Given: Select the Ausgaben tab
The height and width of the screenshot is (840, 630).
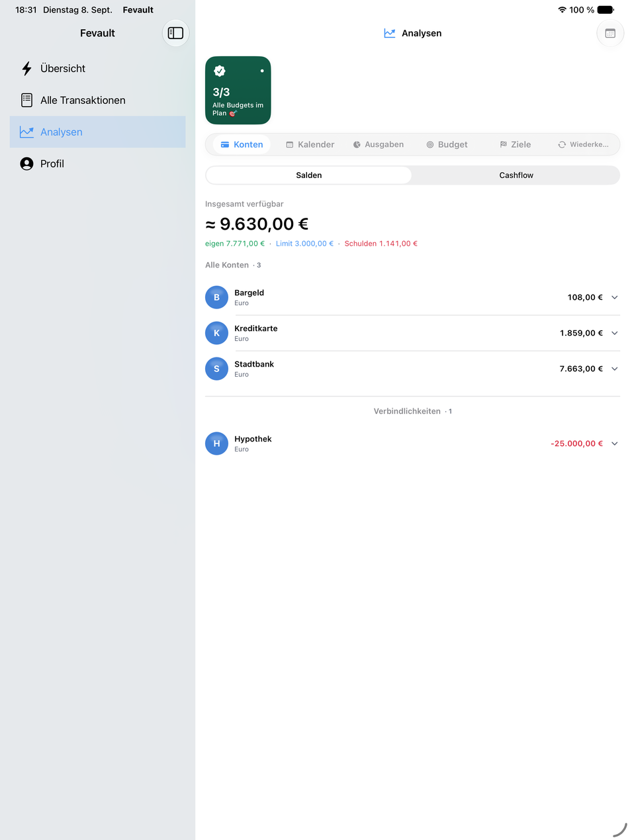Looking at the screenshot, I should (378, 144).
